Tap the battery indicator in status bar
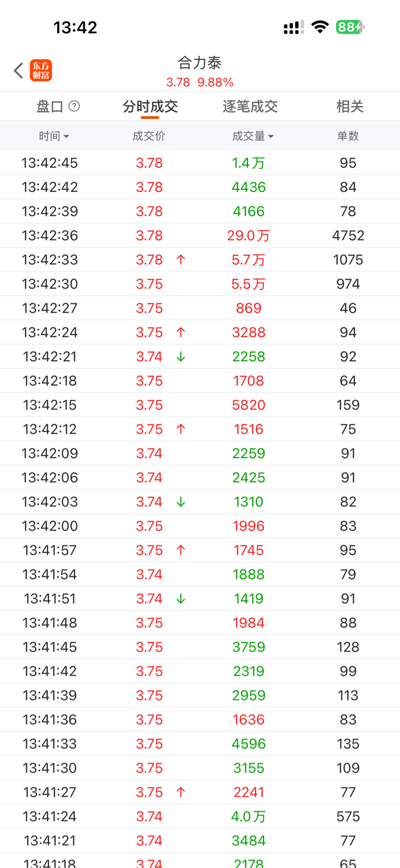Screen dimensions: 400x868 [x=350, y=27]
